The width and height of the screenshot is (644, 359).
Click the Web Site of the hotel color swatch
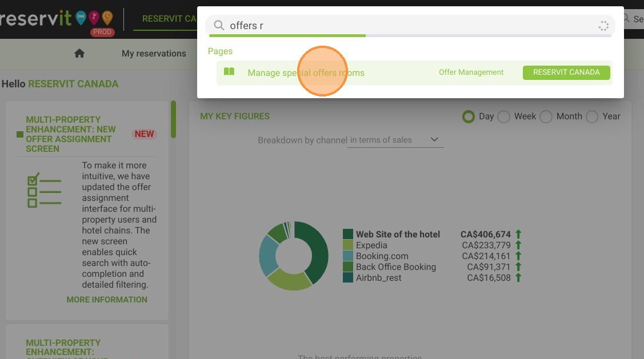pyautogui.click(x=348, y=234)
